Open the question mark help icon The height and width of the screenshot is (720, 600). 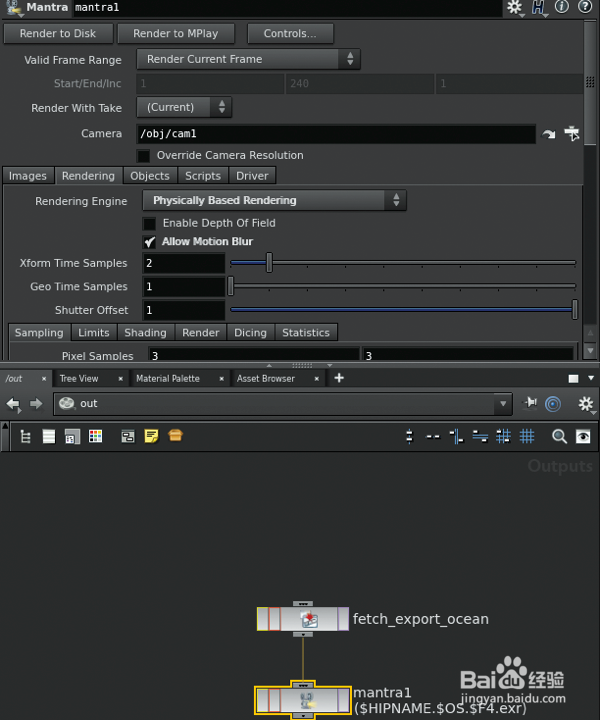pos(584,7)
